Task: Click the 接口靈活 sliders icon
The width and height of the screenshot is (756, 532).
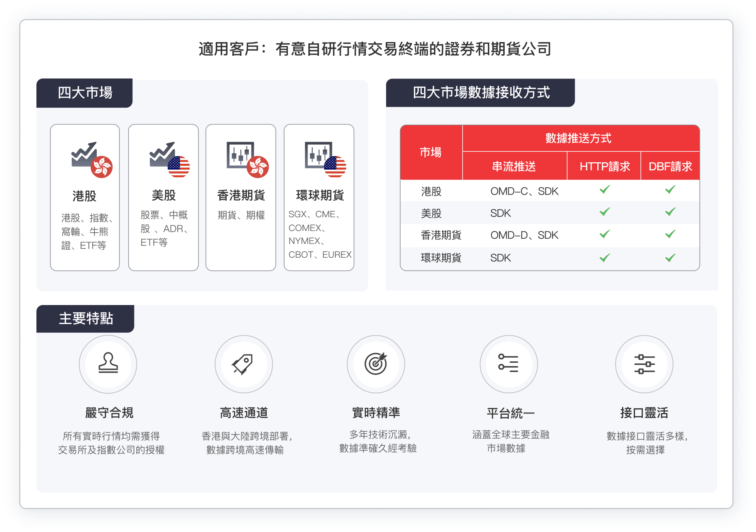Action: [645, 364]
